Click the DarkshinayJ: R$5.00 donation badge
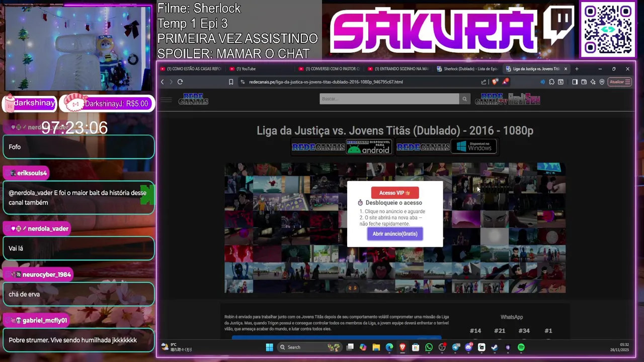644x362 pixels. tap(107, 104)
